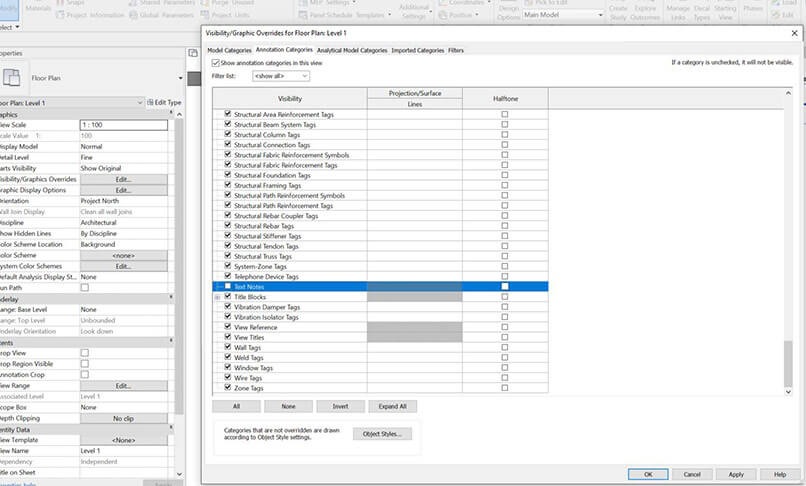Tick Halftone box for Text Notes
The height and width of the screenshot is (486, 806).
click(x=505, y=286)
